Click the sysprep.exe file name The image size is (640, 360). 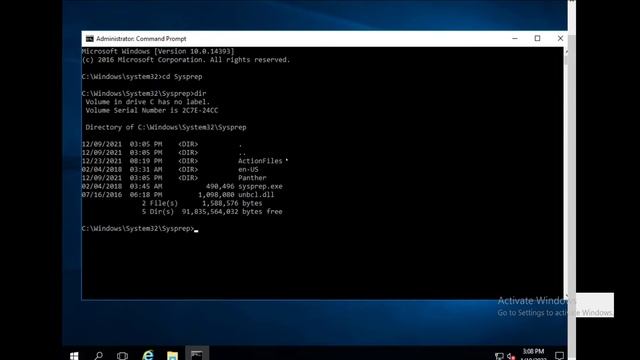(x=260, y=186)
